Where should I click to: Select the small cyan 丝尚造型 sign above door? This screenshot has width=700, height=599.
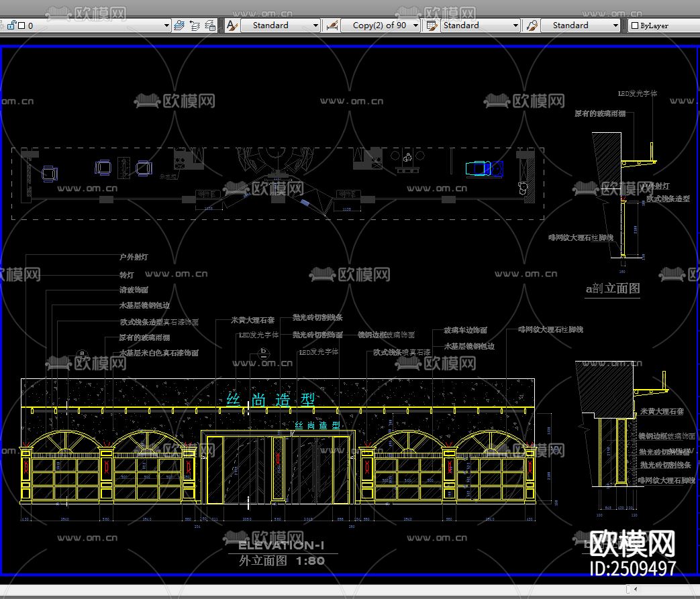(317, 426)
